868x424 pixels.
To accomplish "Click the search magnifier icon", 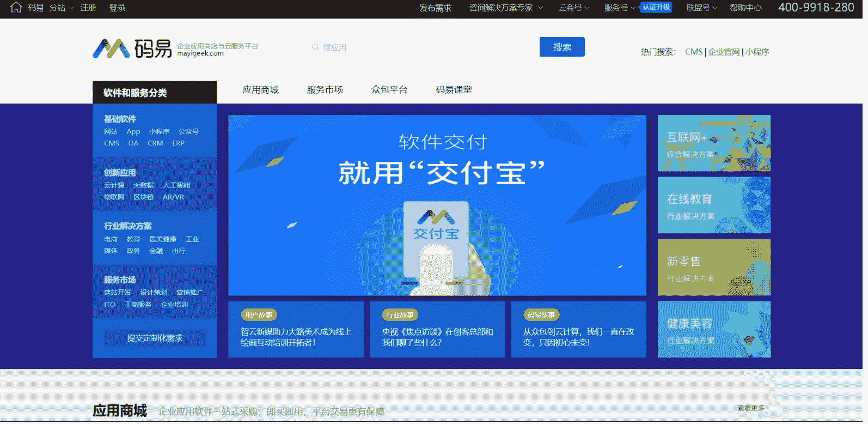I will tap(315, 47).
